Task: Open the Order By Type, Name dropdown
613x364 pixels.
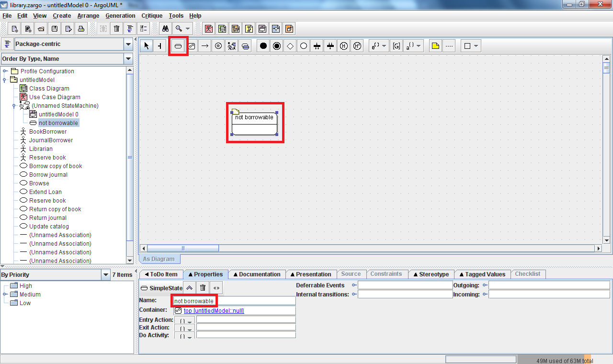Action: tap(128, 59)
